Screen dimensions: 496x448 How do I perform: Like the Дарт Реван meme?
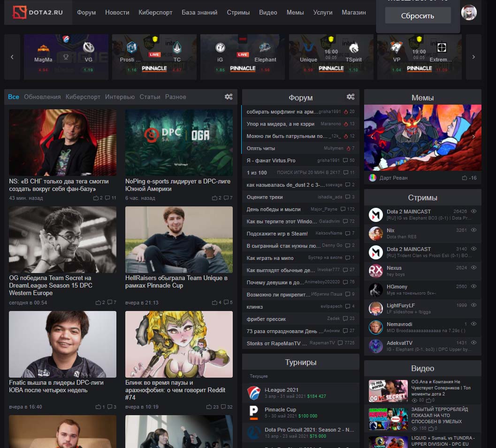click(x=465, y=178)
